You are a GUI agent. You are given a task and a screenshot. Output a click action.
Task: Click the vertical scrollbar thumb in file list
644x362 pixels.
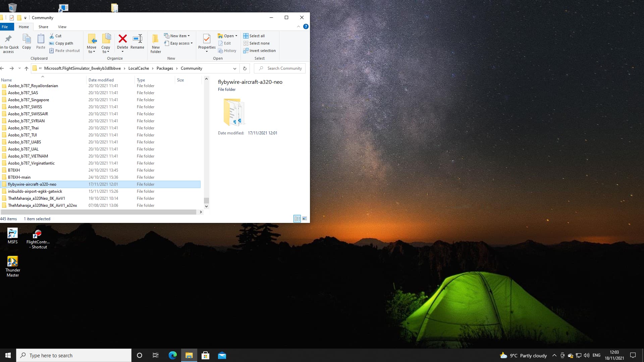point(207,200)
